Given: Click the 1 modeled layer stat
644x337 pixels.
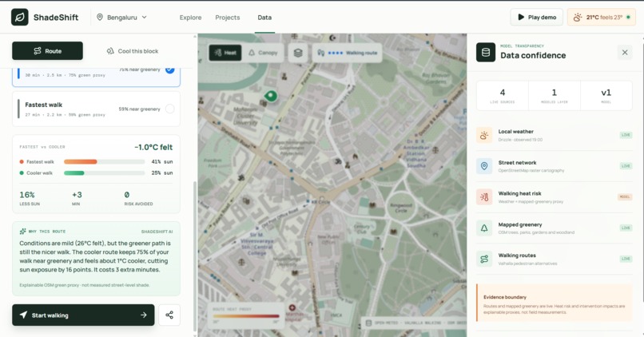Looking at the screenshot, I should 554,96.
